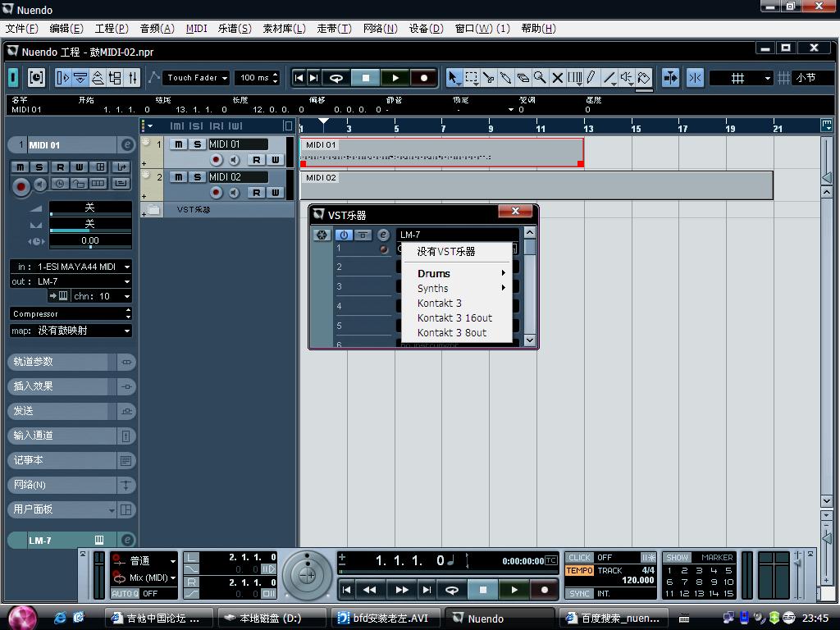
Task: Solo the MIDI 02 track
Action: pyautogui.click(x=197, y=177)
